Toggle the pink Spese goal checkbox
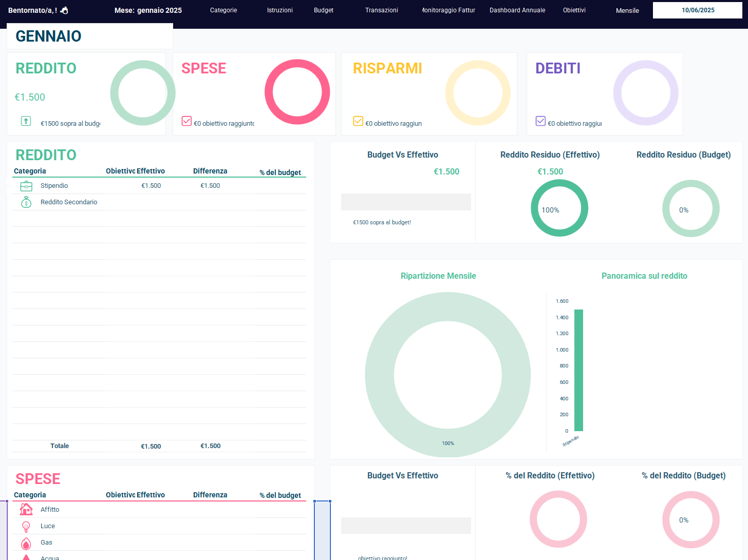Screen dimensions: 748x560 tap(186, 121)
